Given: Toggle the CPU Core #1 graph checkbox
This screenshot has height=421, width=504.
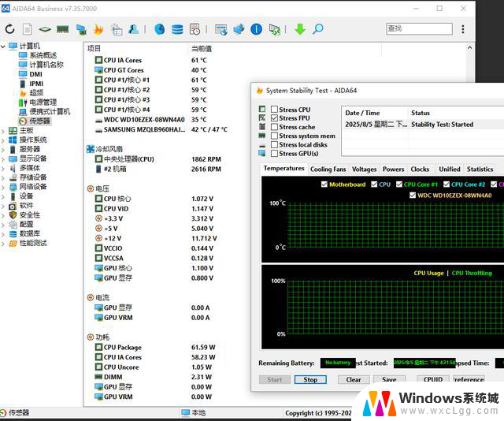Looking at the screenshot, I should 399,184.
